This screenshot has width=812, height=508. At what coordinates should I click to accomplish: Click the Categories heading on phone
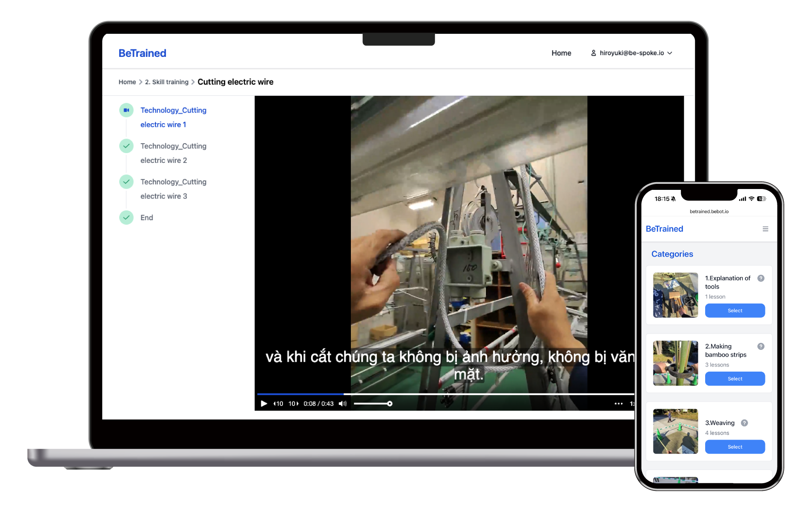672,254
